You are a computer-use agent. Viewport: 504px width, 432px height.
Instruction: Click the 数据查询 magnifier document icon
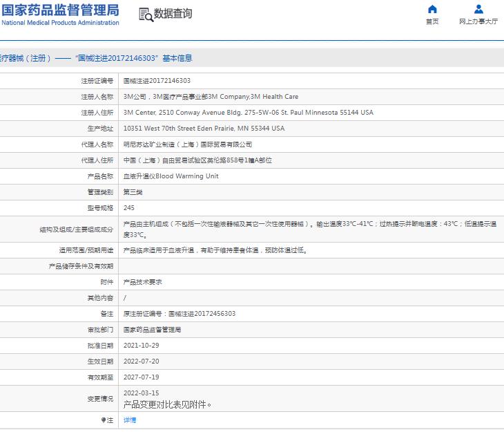[x=146, y=15]
